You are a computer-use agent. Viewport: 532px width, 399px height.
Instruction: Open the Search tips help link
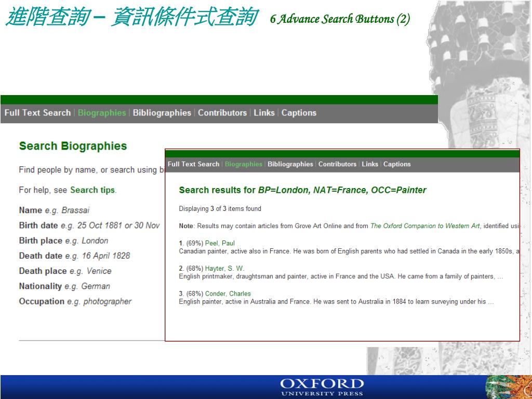(92, 190)
